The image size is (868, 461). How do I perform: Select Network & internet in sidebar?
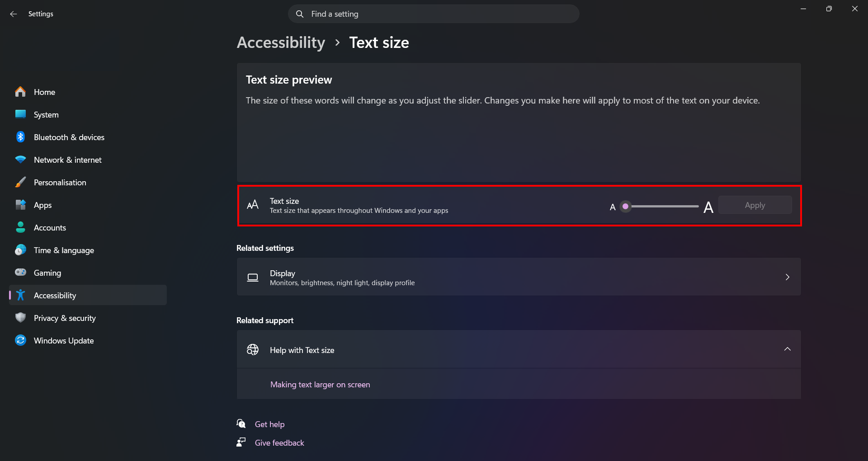(88, 160)
